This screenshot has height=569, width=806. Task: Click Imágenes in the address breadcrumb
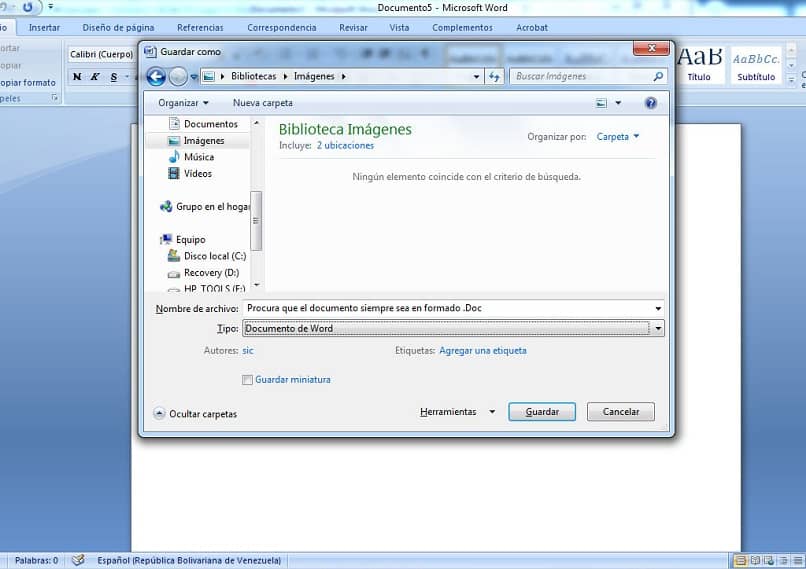click(314, 77)
